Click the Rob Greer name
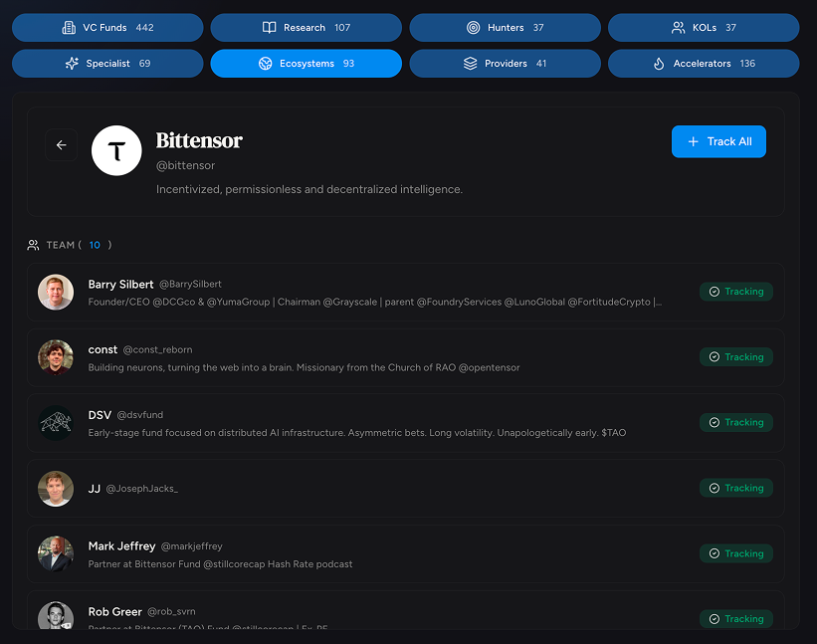 tap(115, 612)
